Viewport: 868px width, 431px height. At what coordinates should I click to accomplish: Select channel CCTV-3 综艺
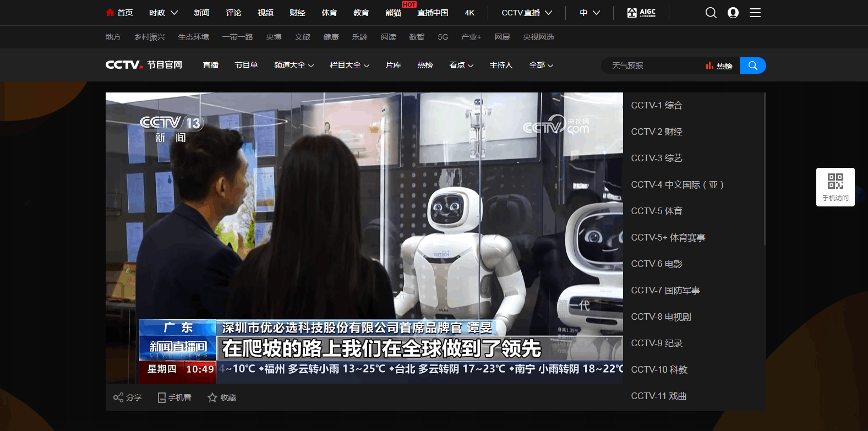tap(656, 158)
